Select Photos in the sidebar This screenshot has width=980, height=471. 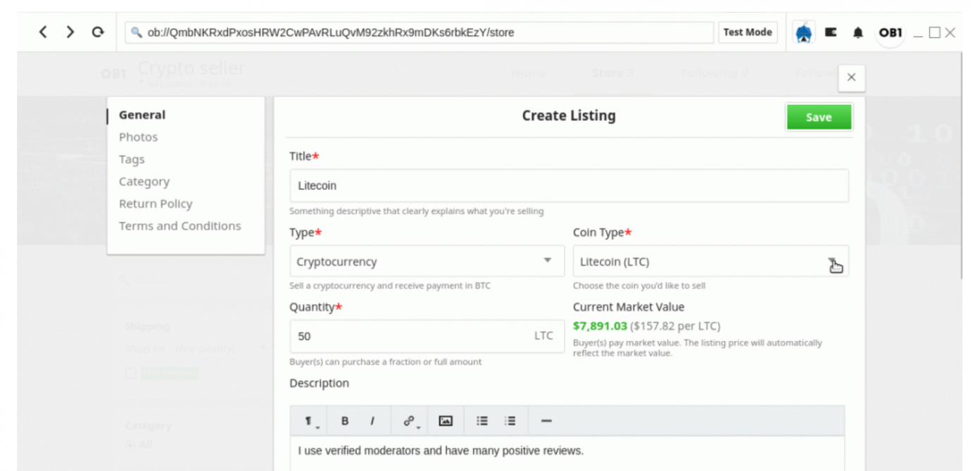[x=138, y=137]
